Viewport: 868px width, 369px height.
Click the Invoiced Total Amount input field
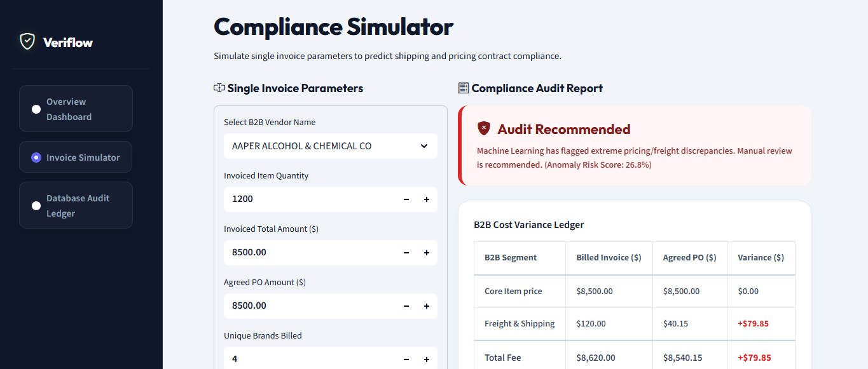pos(310,253)
